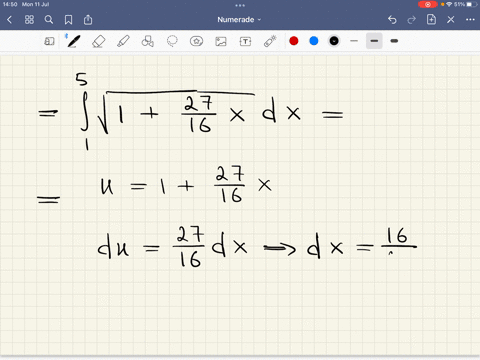Select the Shapes tool
480x360 pixels.
147,41
